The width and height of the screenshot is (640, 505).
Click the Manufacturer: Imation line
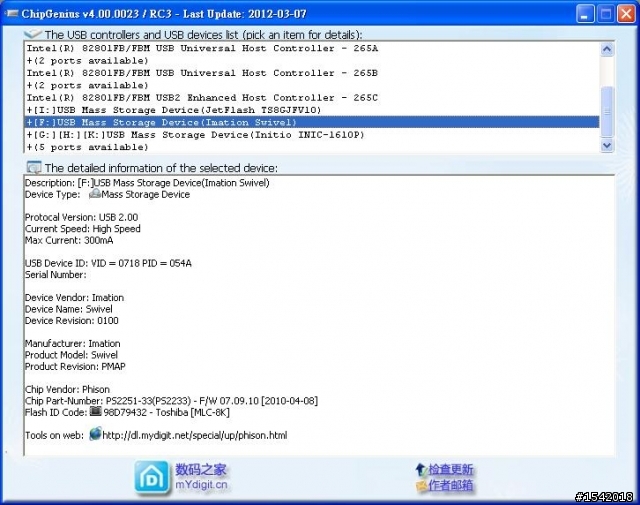(73, 343)
